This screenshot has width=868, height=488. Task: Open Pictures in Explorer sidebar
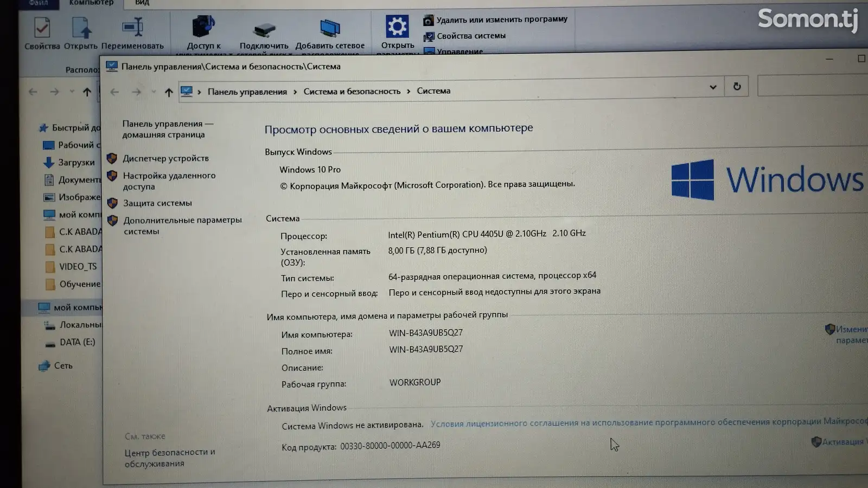coord(72,197)
